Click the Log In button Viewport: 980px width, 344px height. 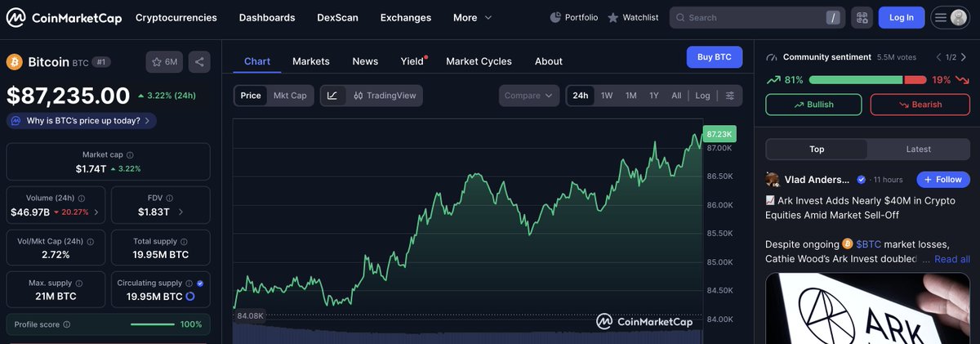(x=902, y=17)
